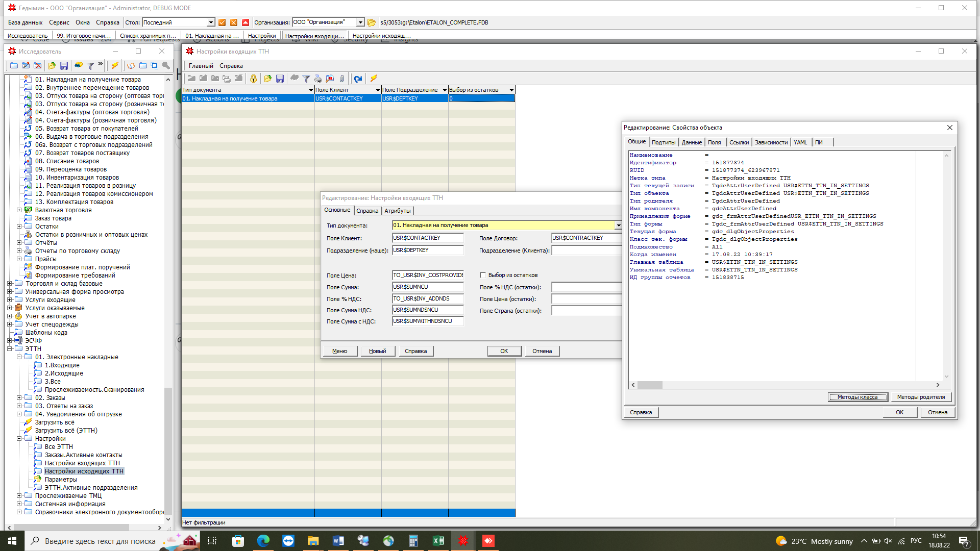Click the properties horizontal scrollbar thumb
The height and width of the screenshot is (551, 980).
click(650, 385)
